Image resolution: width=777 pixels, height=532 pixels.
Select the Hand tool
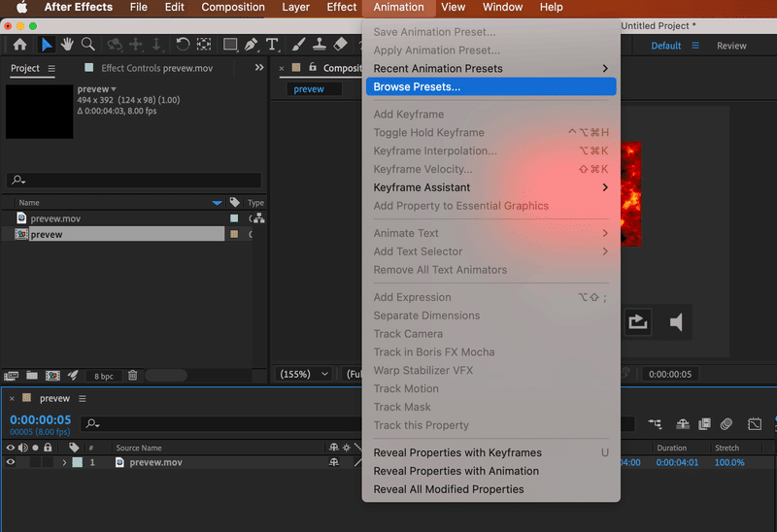(x=67, y=45)
